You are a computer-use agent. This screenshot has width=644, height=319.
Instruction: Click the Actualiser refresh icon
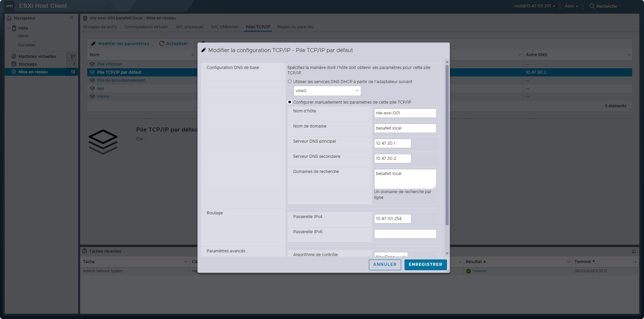(162, 43)
